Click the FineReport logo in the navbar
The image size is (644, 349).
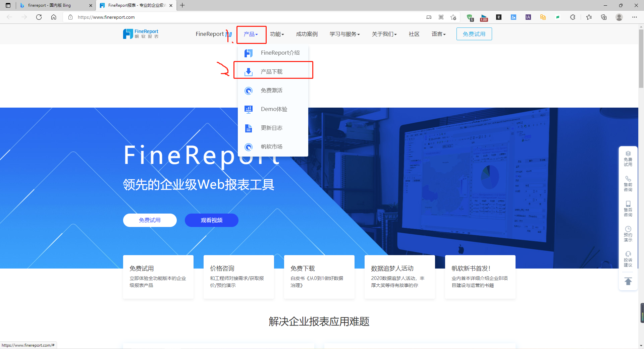[141, 34]
